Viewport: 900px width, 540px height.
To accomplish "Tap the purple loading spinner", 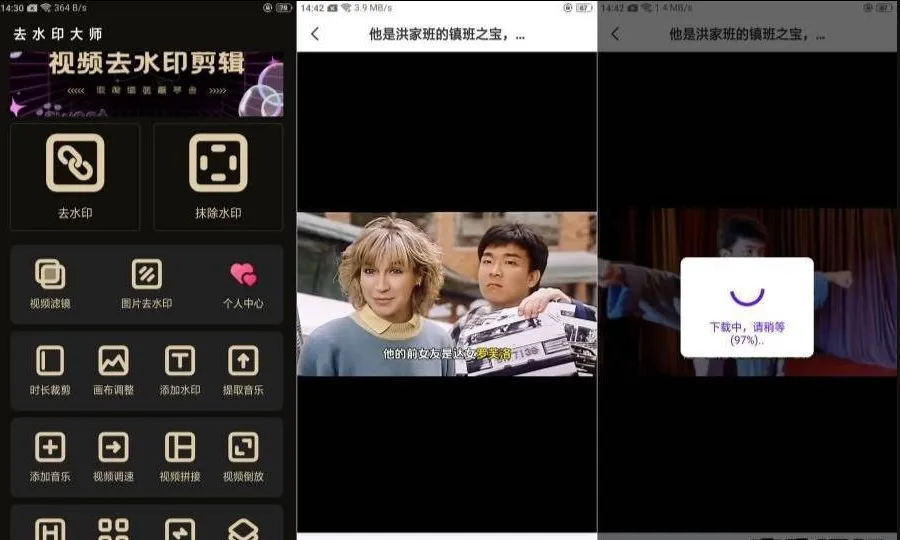I will coord(747,295).
